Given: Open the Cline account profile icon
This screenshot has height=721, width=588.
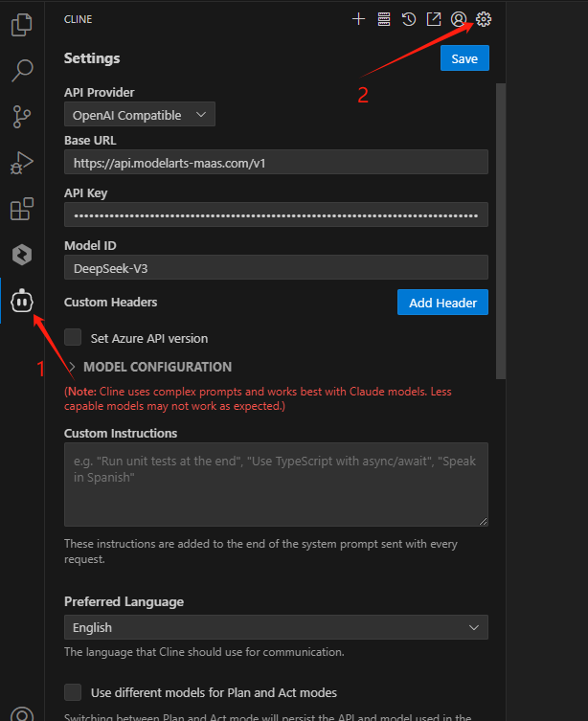Looking at the screenshot, I should [x=459, y=19].
